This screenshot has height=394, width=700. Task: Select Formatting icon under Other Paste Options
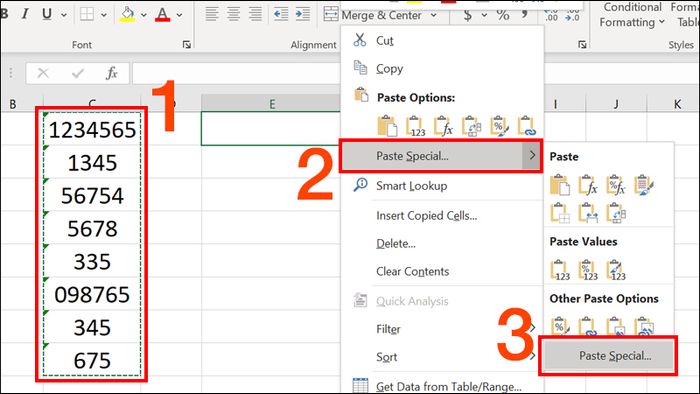(560, 326)
